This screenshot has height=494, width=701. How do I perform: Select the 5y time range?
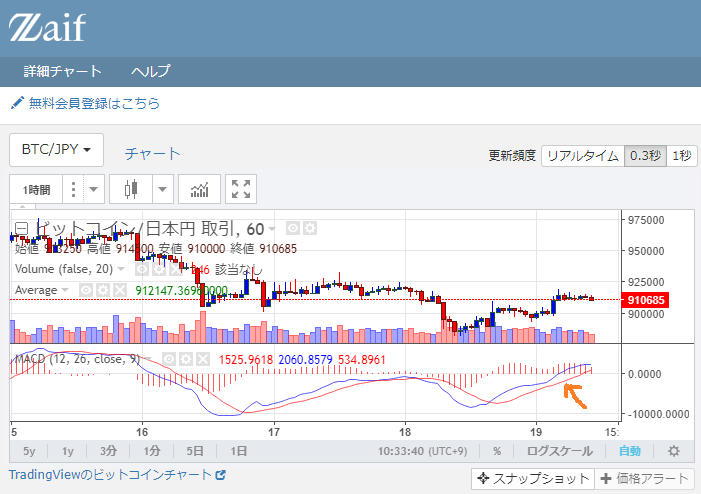(30, 451)
